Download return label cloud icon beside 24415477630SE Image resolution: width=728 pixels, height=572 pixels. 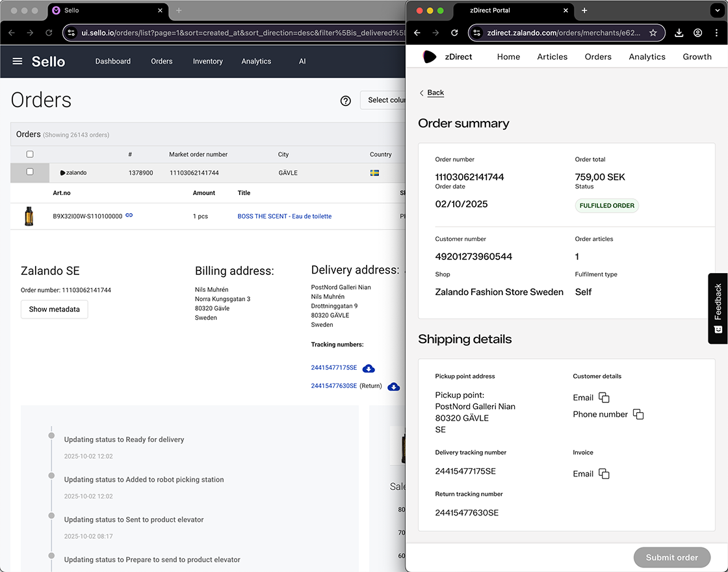393,386
